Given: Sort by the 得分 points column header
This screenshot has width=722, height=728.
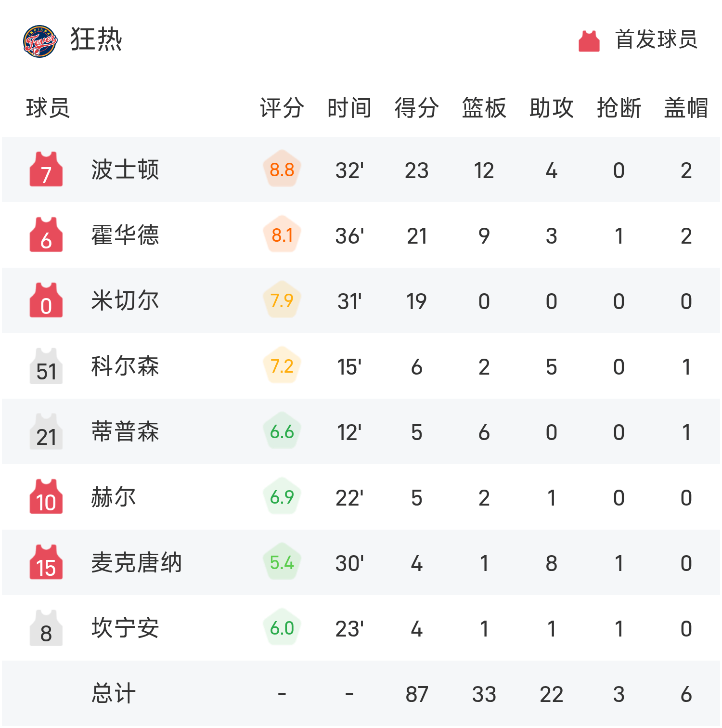Looking at the screenshot, I should tap(416, 108).
